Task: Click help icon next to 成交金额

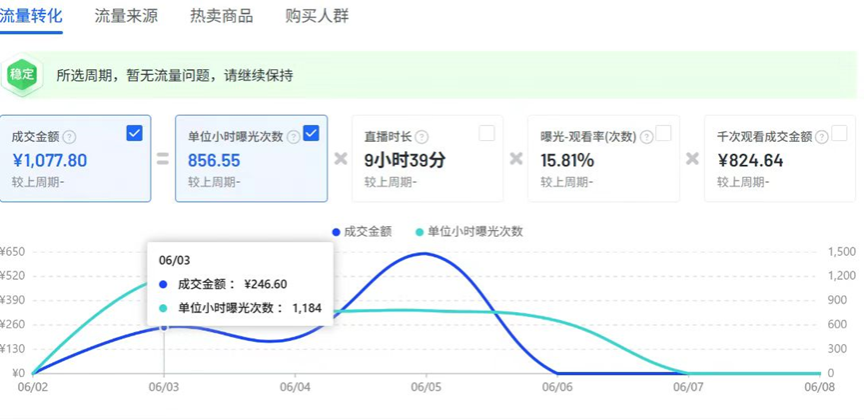Action: click(x=69, y=137)
